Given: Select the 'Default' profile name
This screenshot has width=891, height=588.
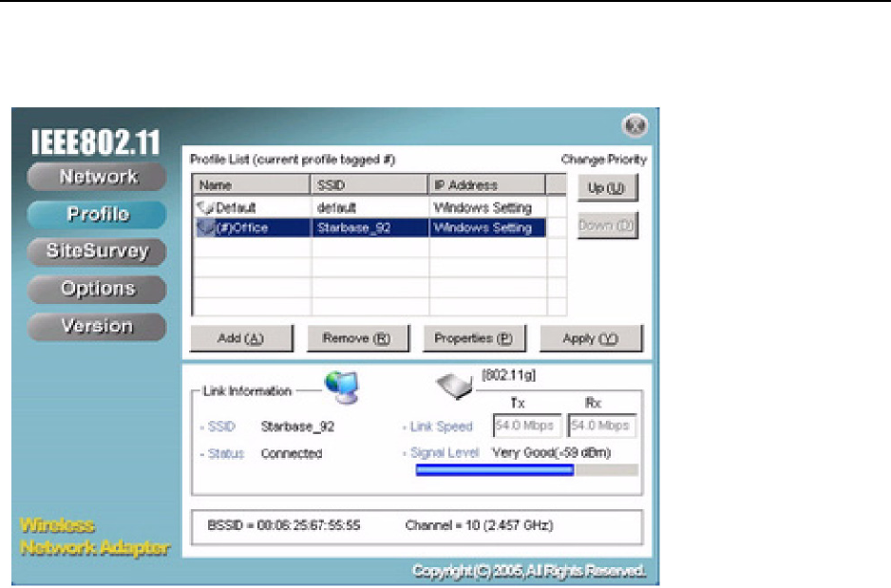Looking at the screenshot, I should (x=236, y=208).
